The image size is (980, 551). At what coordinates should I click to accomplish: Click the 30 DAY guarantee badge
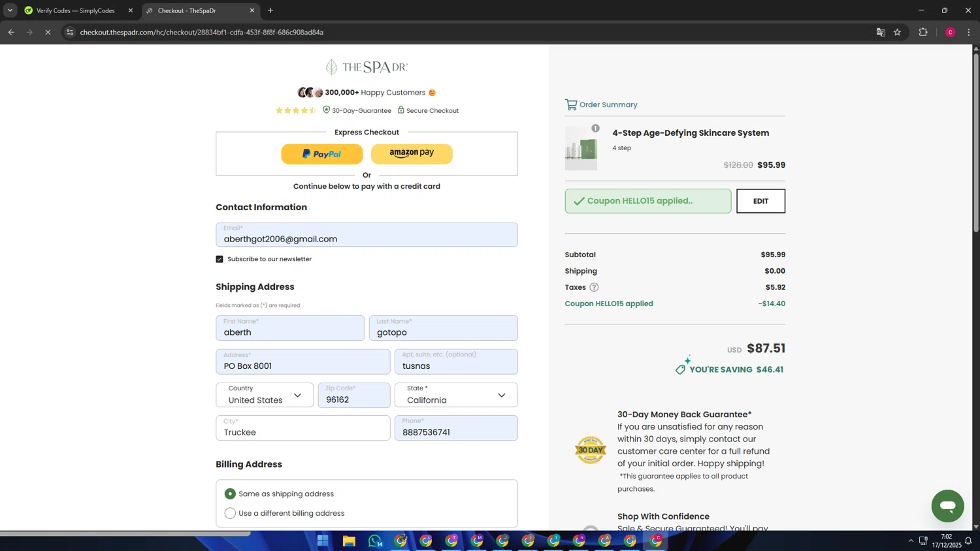coord(590,450)
